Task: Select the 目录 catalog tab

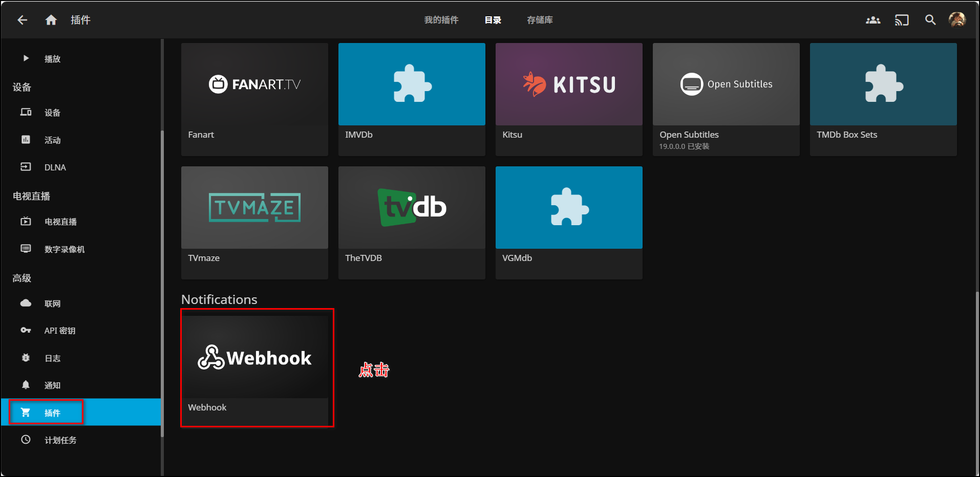Action: (493, 20)
